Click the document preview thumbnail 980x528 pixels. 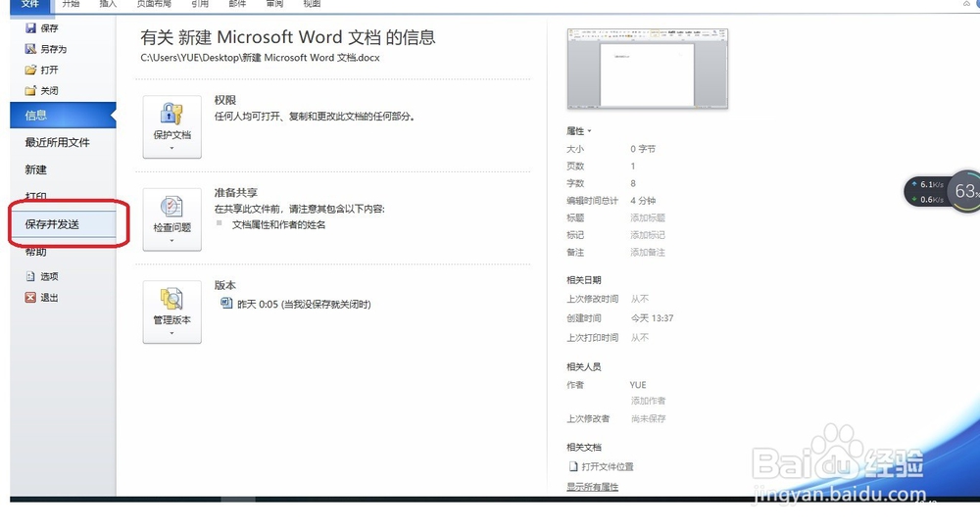point(648,69)
